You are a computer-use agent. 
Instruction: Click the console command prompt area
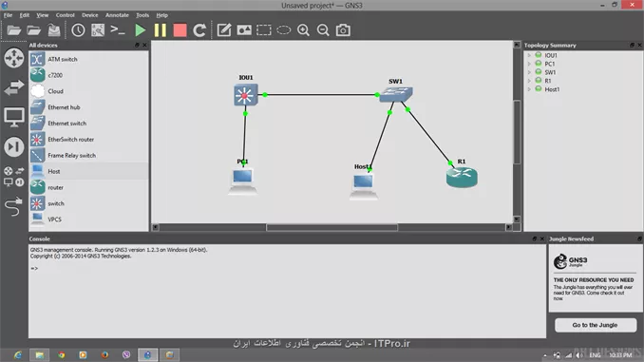[x=287, y=291]
